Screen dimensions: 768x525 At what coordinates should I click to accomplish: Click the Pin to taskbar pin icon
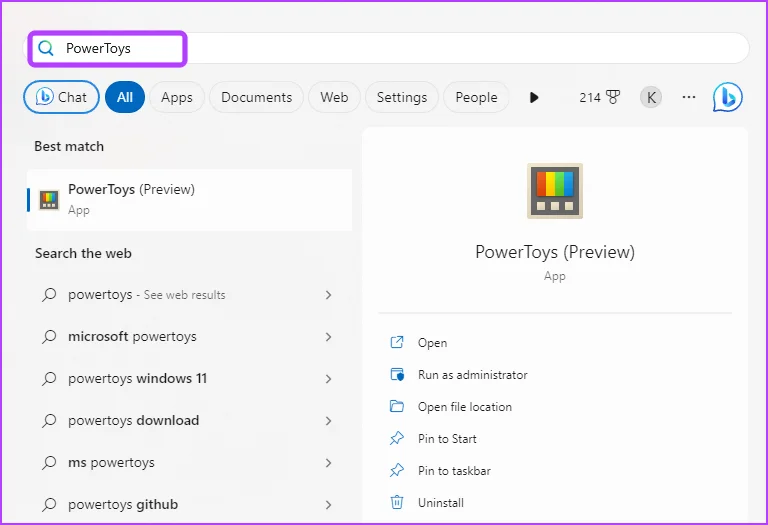click(397, 471)
